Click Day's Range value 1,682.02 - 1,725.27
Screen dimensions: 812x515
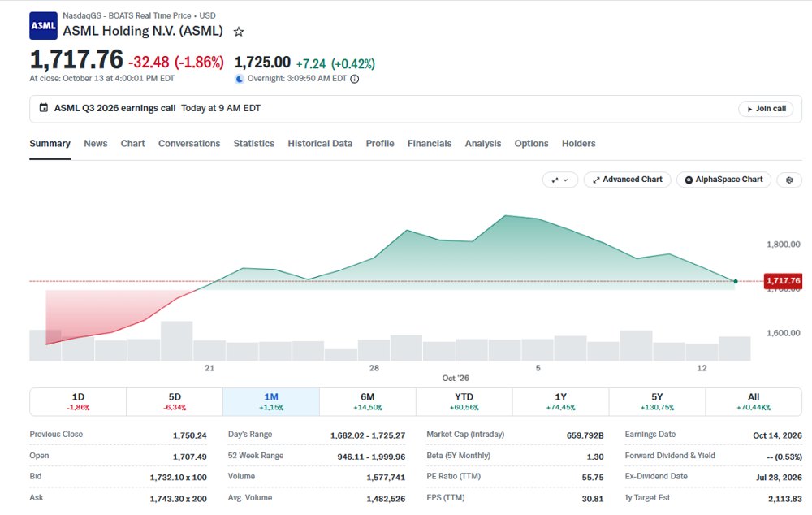click(368, 435)
